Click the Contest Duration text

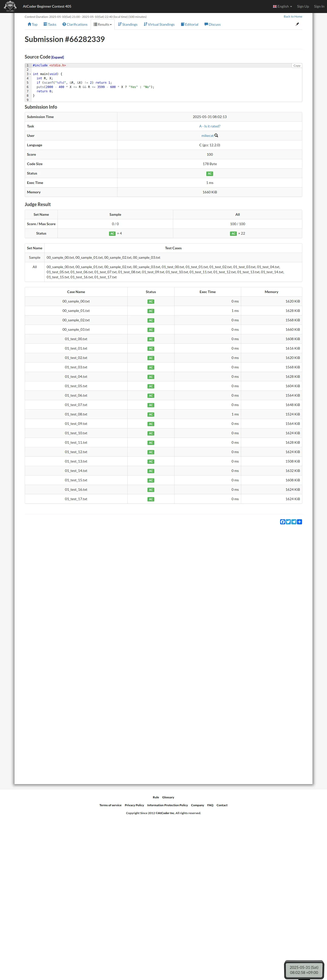[86, 17]
